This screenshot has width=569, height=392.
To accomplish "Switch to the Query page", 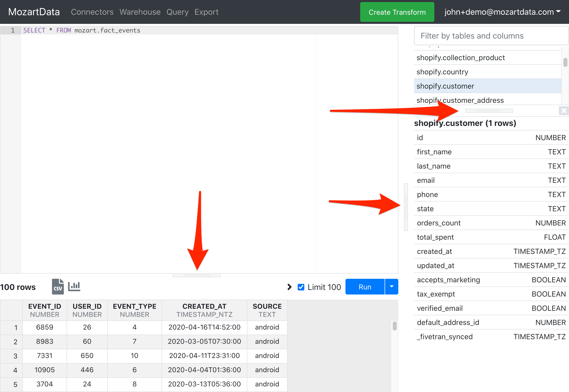I will tap(178, 12).
